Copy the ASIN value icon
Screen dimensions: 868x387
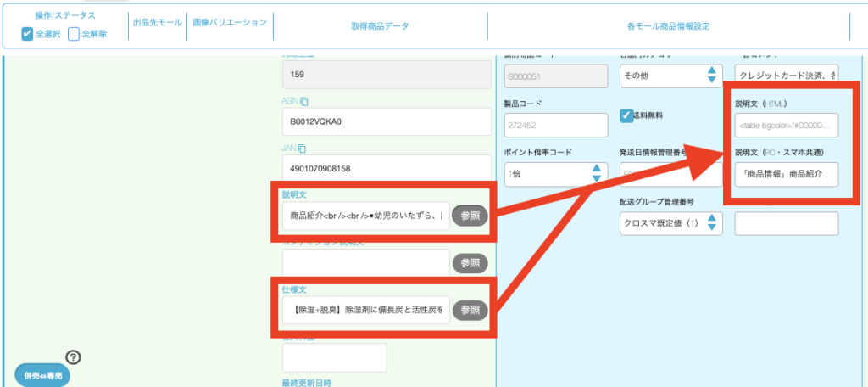coord(303,102)
